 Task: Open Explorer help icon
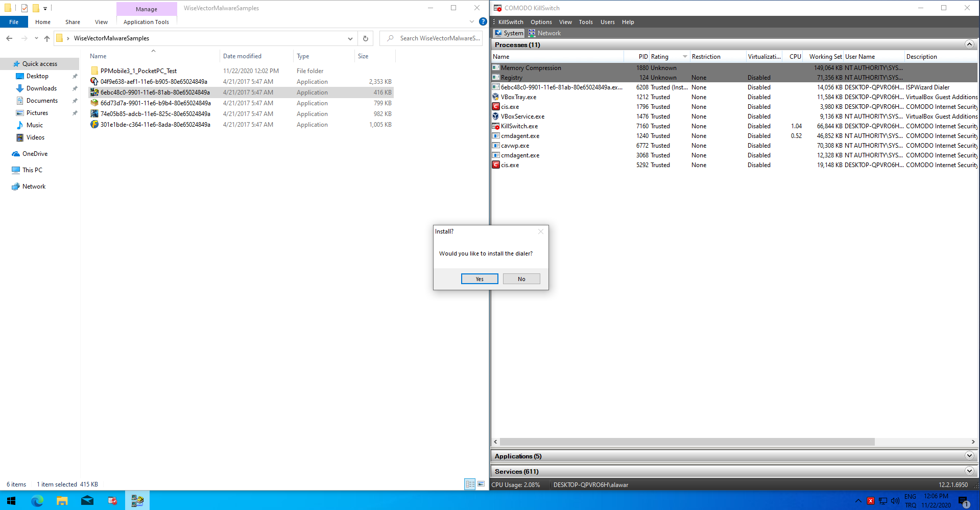(x=483, y=22)
